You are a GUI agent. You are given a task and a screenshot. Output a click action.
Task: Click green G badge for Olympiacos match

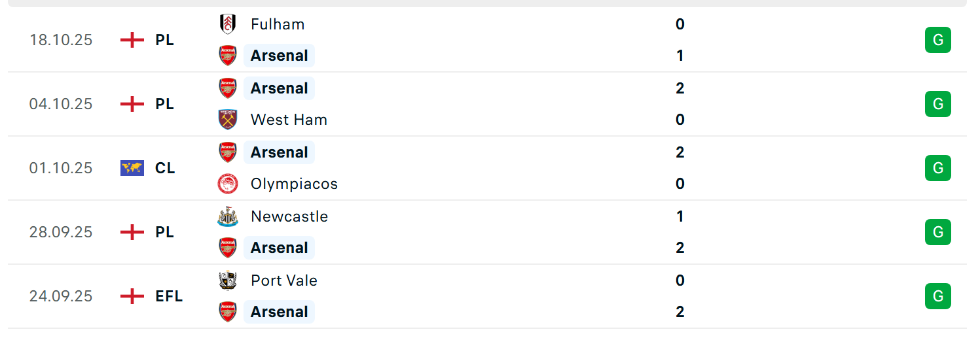937,168
